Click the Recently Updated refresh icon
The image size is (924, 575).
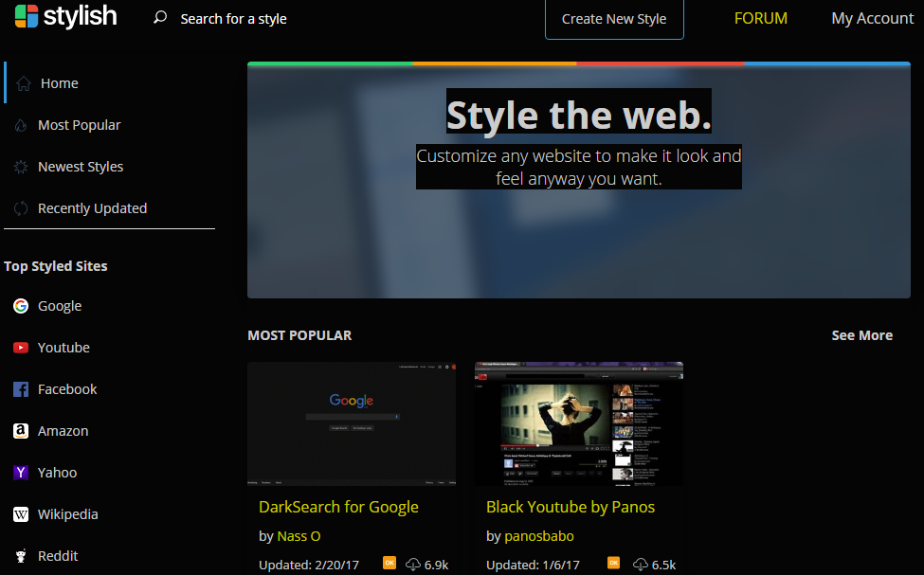click(21, 208)
